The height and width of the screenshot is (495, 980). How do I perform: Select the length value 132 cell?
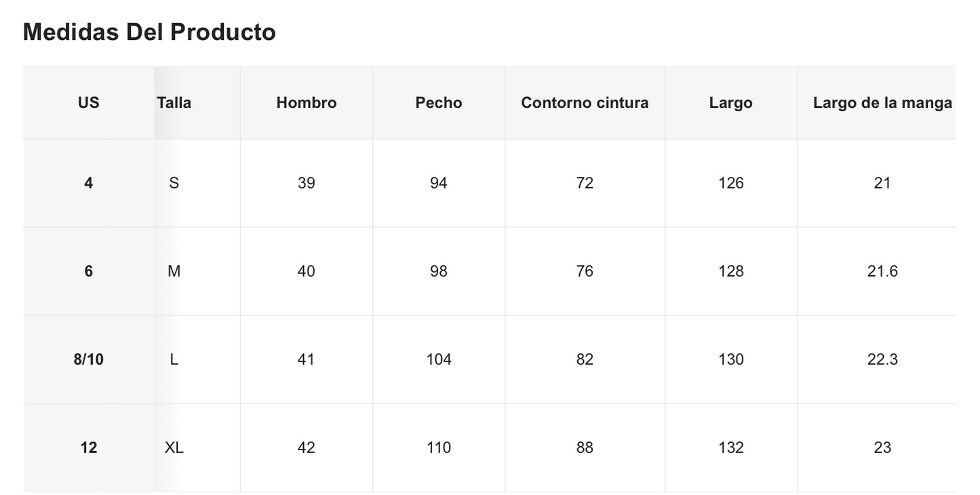pos(730,448)
